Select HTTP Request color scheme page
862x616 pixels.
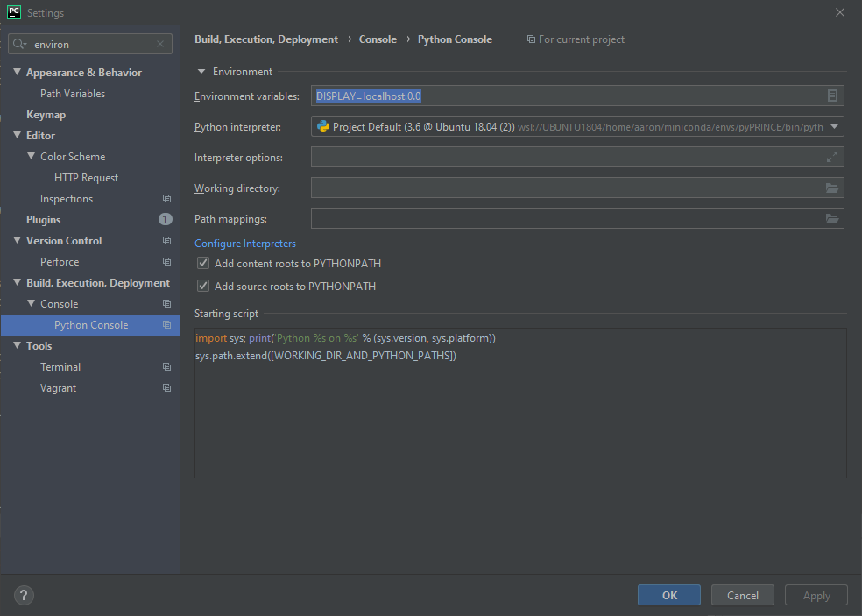[x=87, y=178]
